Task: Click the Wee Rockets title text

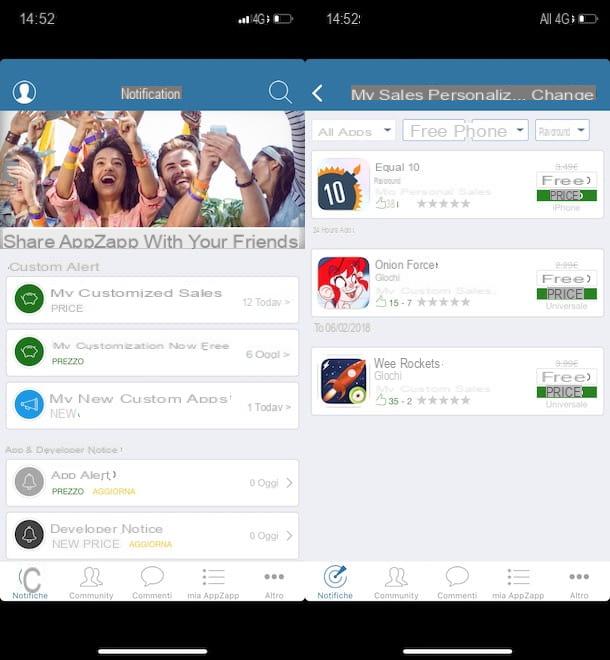Action: tap(407, 363)
